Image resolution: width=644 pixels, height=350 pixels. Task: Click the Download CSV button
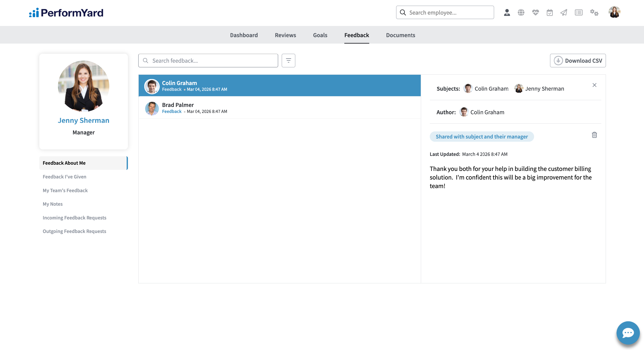578,61
